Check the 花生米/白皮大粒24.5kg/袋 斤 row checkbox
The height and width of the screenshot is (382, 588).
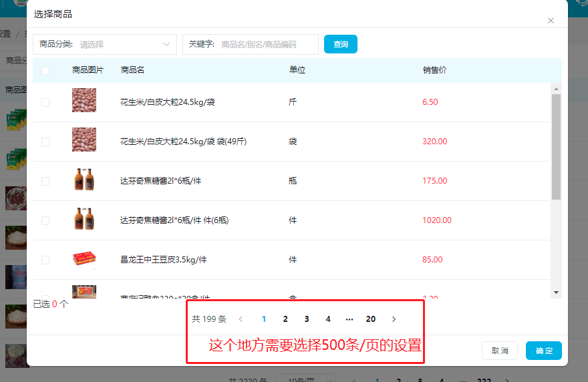45,102
